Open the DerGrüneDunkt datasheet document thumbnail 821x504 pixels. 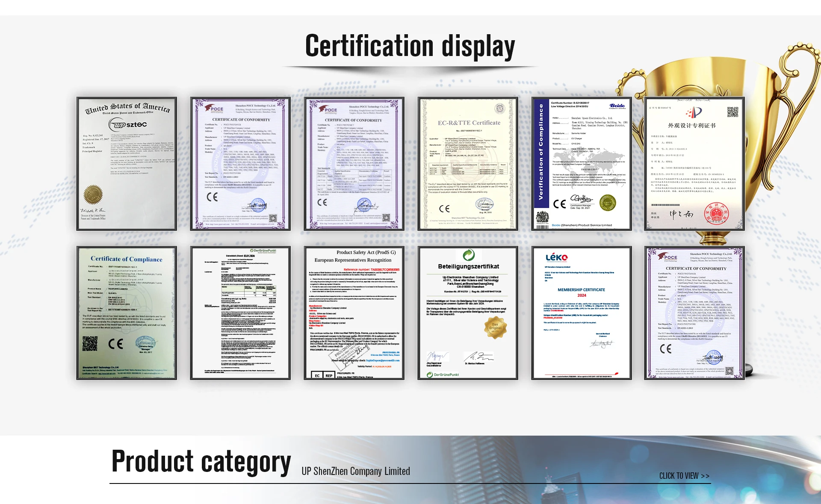click(x=240, y=313)
